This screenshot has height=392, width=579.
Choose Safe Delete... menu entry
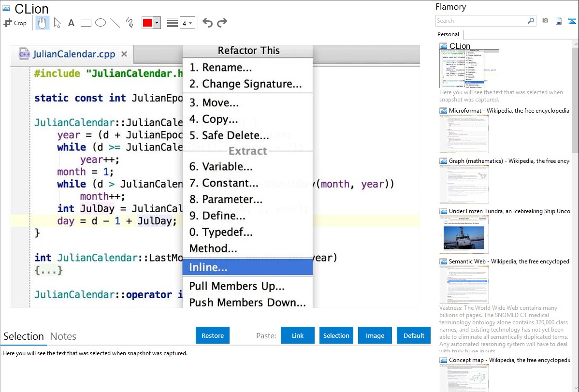coord(247,135)
